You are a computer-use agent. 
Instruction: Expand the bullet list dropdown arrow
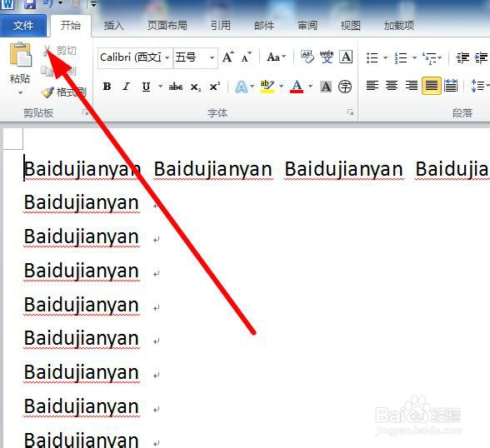click(x=385, y=57)
